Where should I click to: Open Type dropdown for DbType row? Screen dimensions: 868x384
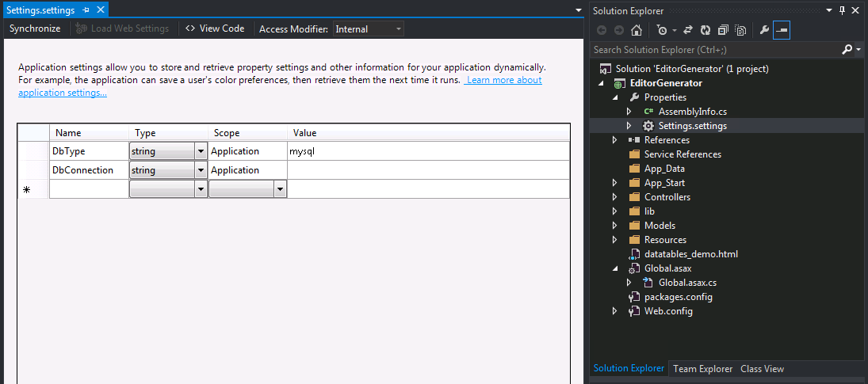click(x=201, y=151)
